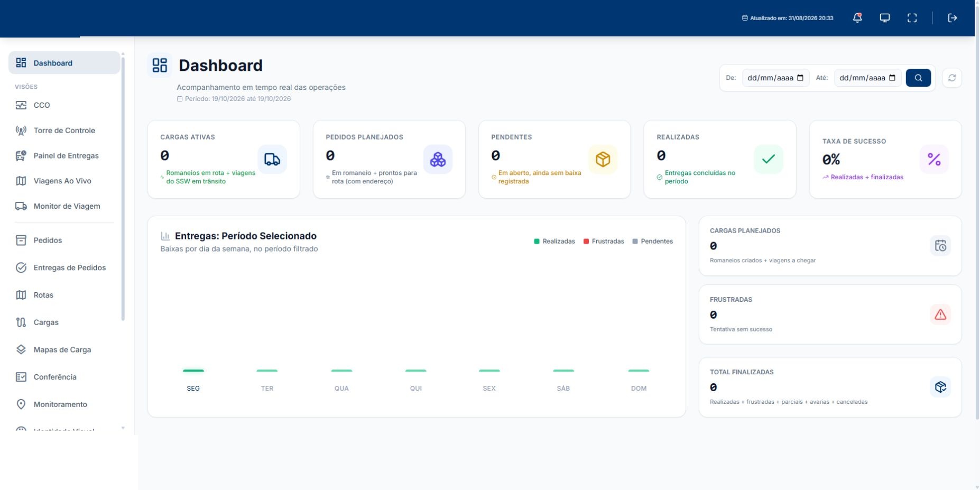980x490 pixels.
Task: Go to Monitoramento
Action: pyautogui.click(x=64, y=404)
